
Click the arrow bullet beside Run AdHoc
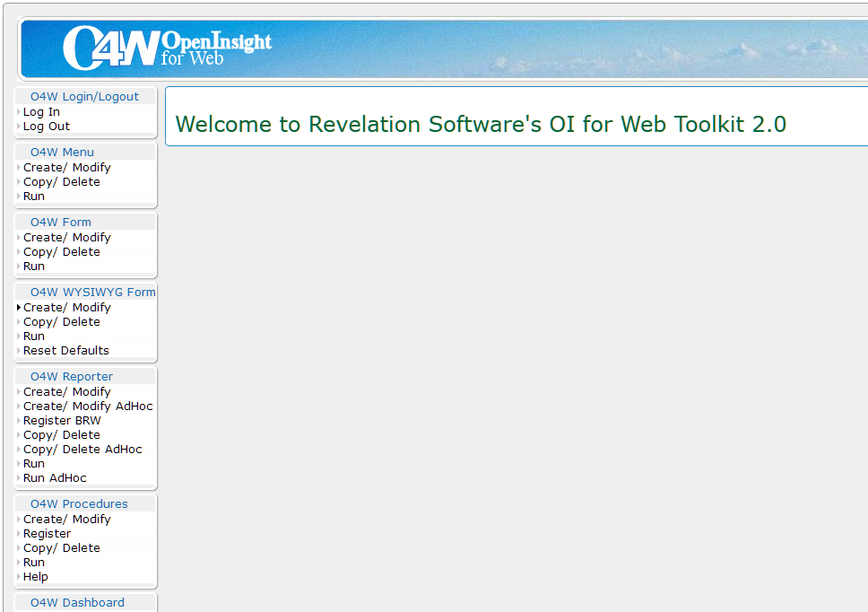19,478
